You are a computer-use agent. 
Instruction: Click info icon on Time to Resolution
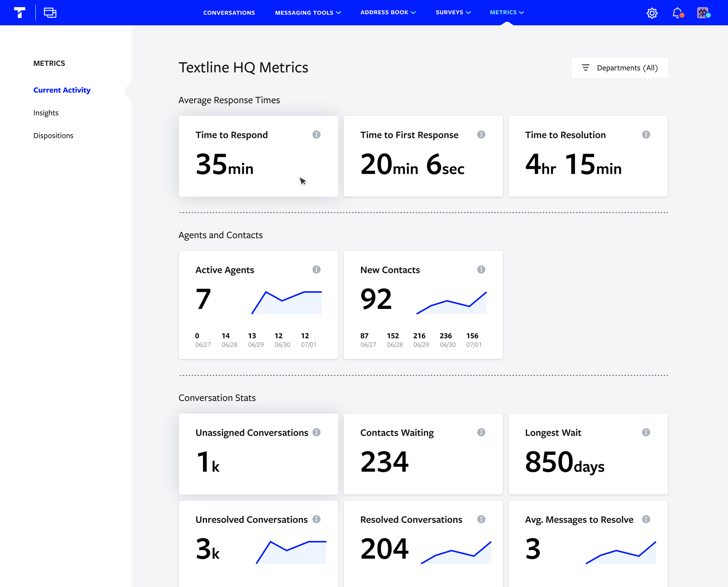(646, 135)
